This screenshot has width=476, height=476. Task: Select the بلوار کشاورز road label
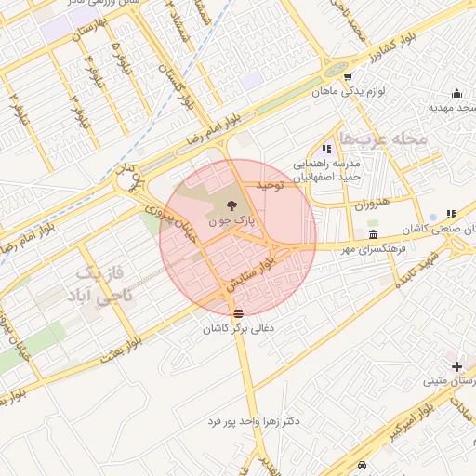tap(393, 47)
